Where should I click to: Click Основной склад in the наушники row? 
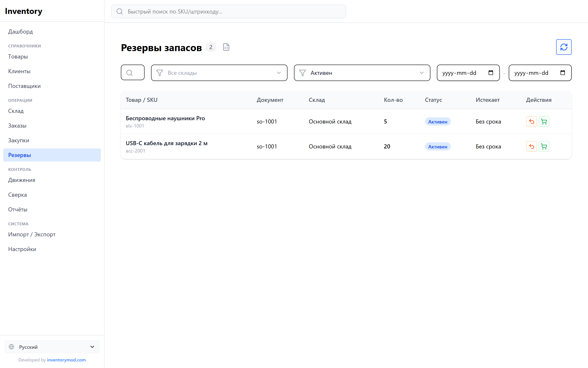click(x=330, y=121)
